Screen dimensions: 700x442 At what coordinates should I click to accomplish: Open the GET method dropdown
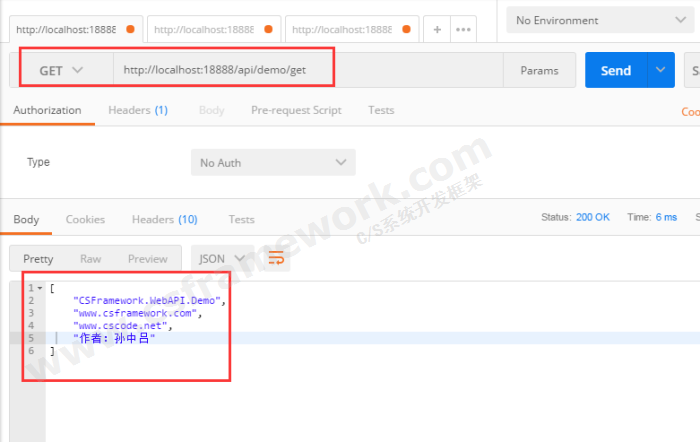click(x=61, y=70)
